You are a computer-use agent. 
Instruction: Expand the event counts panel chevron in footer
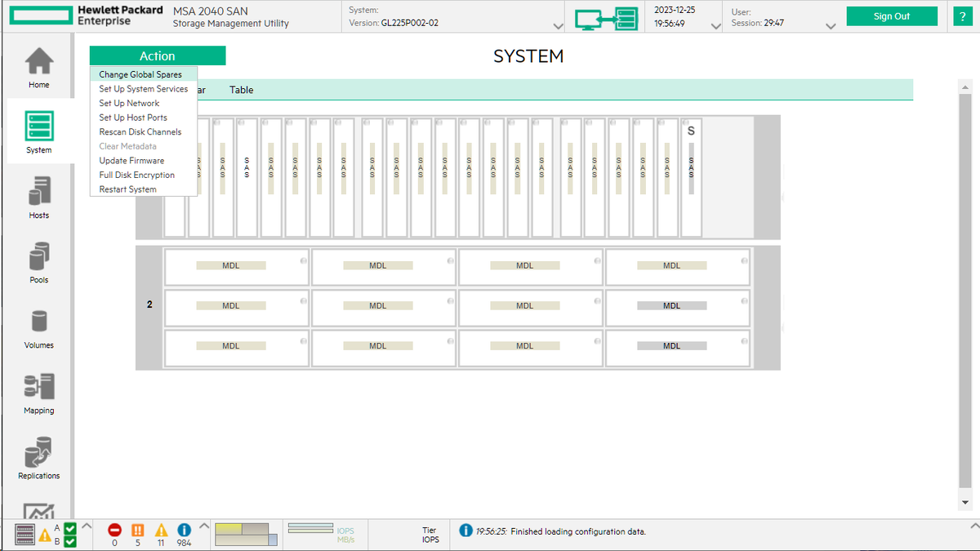point(204,526)
